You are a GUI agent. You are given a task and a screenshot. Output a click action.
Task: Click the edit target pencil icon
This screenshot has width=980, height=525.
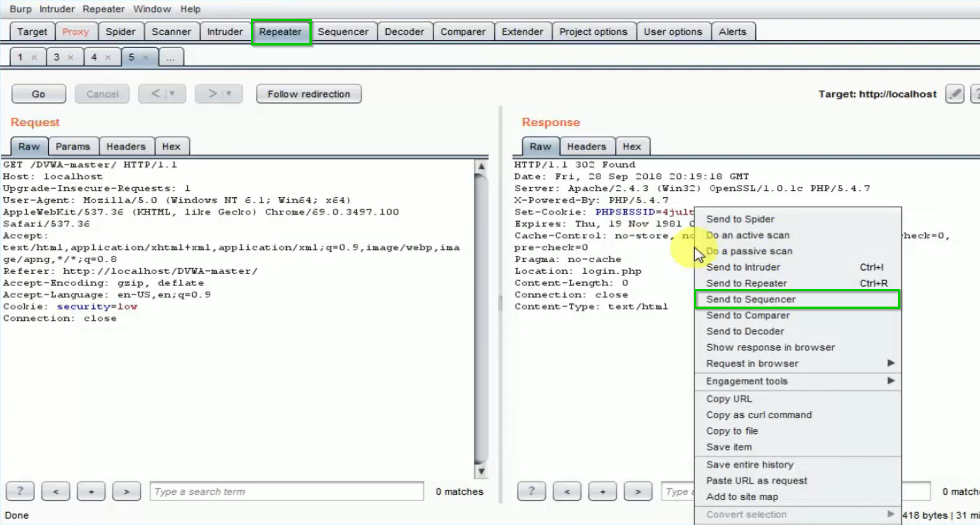(x=954, y=94)
